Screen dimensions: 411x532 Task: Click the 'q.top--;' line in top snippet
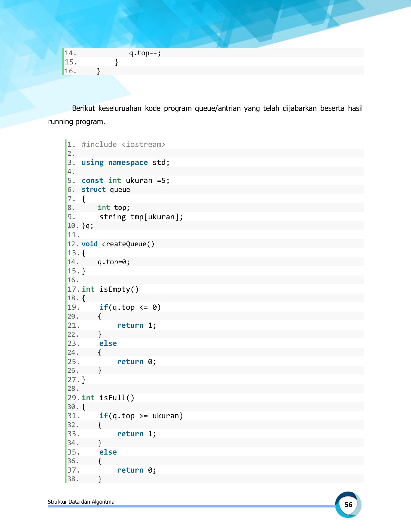coord(145,53)
